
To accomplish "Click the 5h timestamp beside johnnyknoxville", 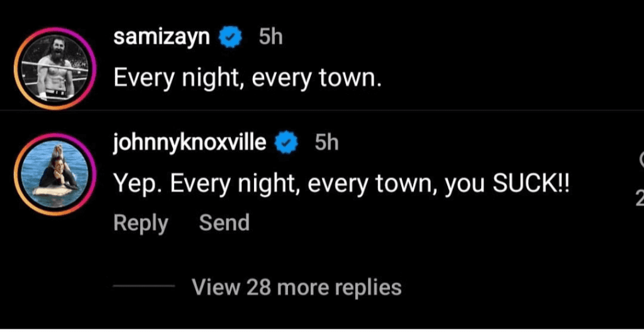I will 326,143.
